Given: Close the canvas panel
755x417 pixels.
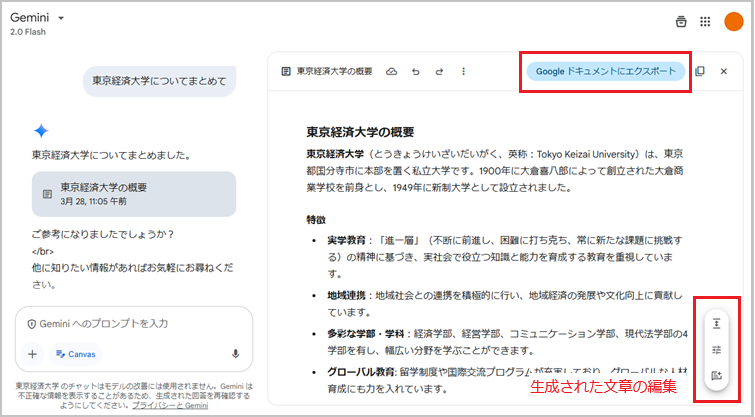Looking at the screenshot, I should tap(723, 71).
